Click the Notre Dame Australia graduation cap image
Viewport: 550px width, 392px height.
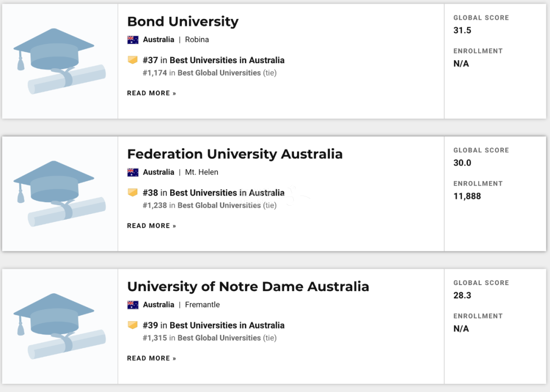pos(60,326)
